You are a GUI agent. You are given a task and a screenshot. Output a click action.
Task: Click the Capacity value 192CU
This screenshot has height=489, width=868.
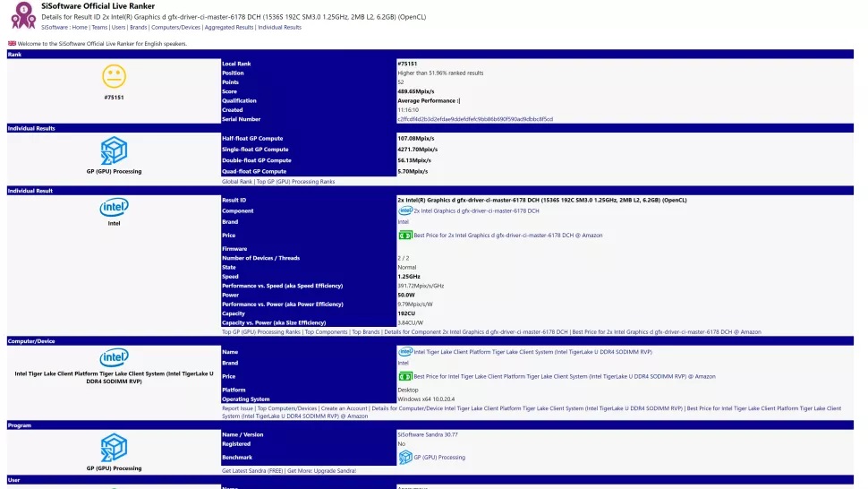pyautogui.click(x=406, y=313)
